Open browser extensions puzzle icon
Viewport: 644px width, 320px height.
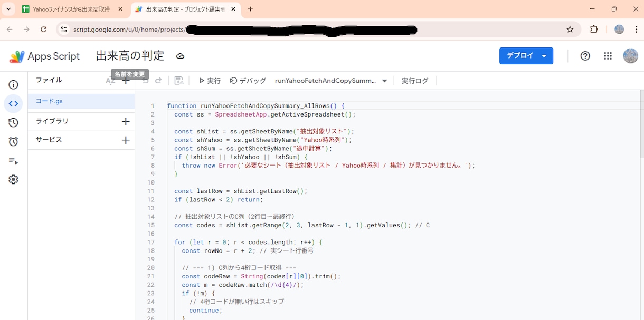pyautogui.click(x=594, y=30)
